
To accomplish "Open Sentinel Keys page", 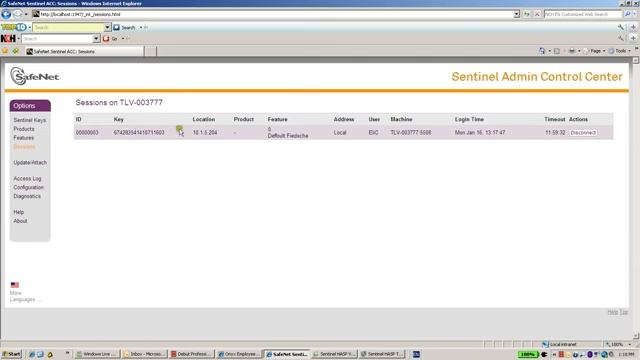I will pos(29,120).
